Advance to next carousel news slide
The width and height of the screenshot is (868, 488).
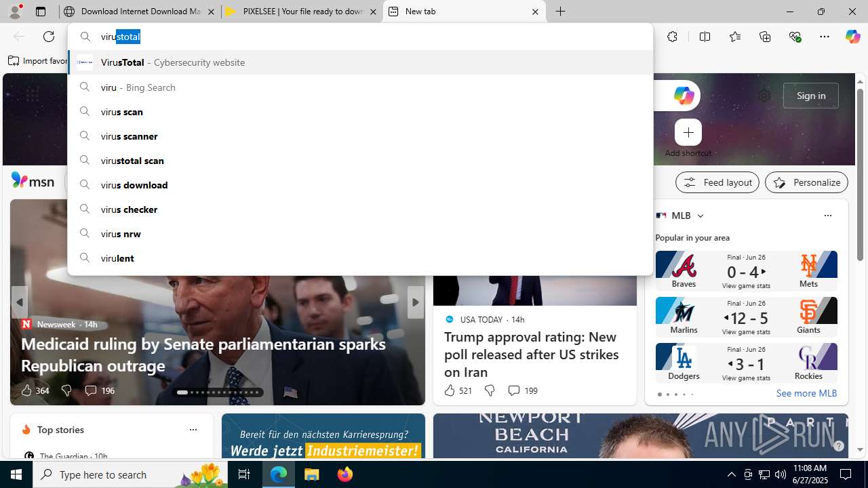coord(416,302)
